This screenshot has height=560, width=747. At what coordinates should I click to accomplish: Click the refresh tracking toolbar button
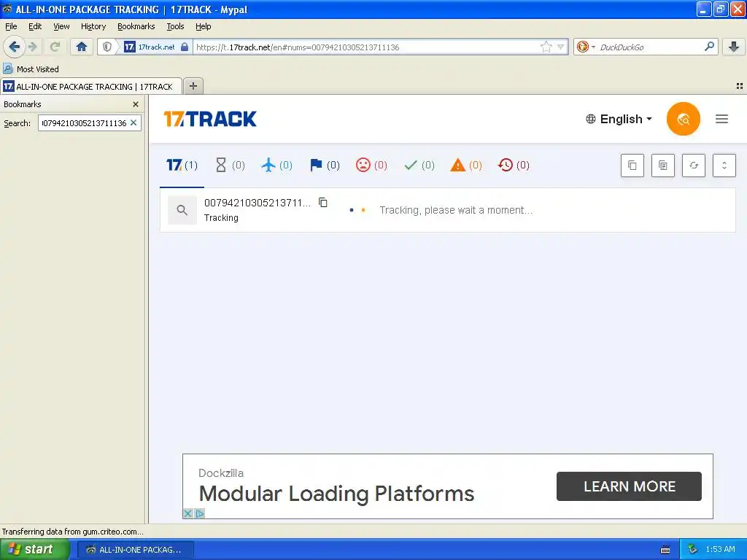[x=694, y=166]
